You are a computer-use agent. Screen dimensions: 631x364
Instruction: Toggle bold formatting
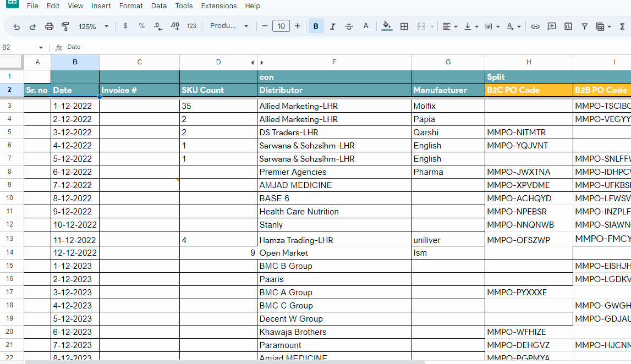(x=316, y=26)
